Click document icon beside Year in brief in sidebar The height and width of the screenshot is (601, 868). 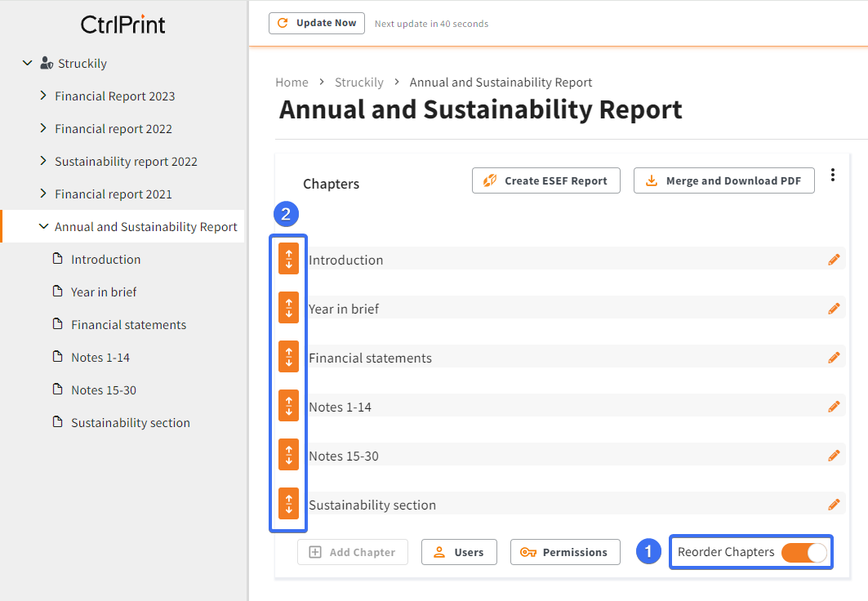tap(58, 291)
